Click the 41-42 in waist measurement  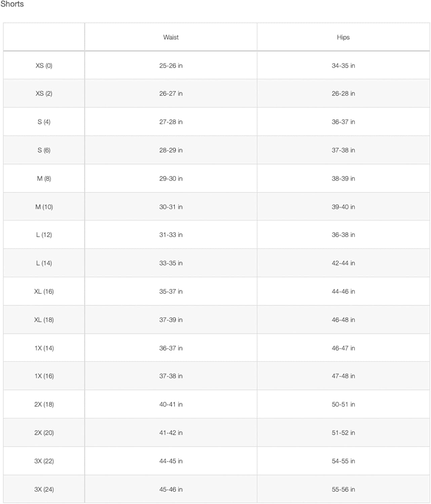click(x=171, y=432)
